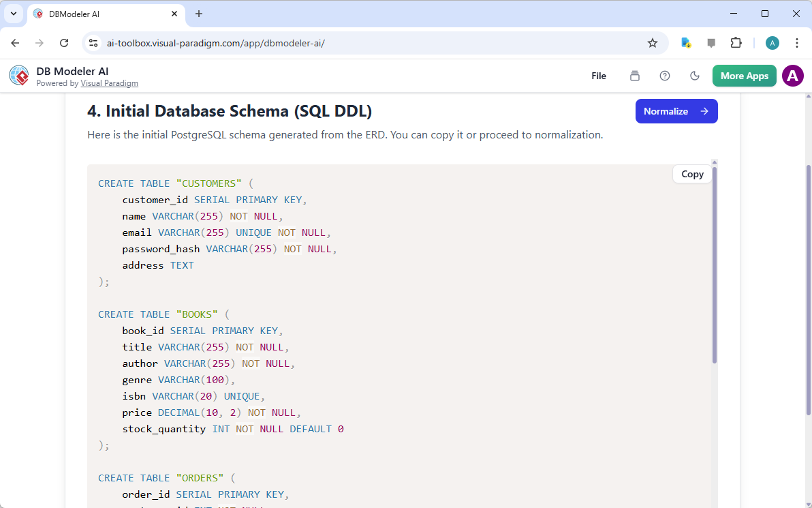This screenshot has width=812, height=508.
Task: Click the page translate icon in the address bar
Action: pos(685,42)
